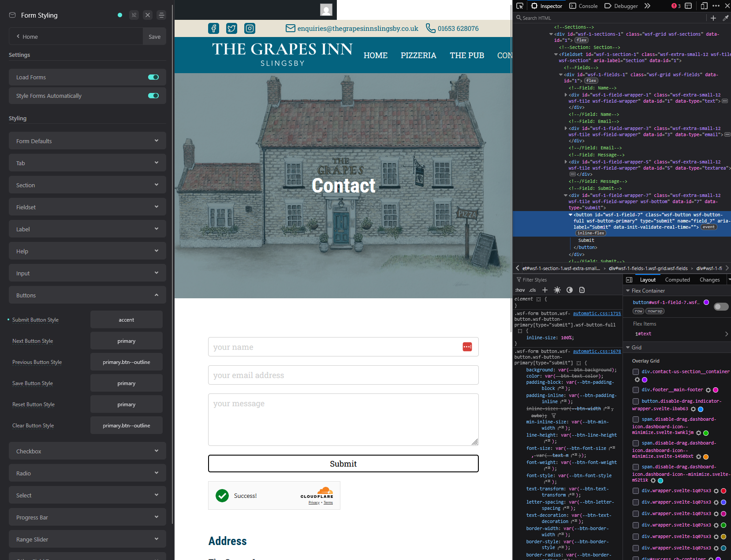Check the div.contact-us-section__container grid overlay
This screenshot has height=560, width=731.
point(636,372)
